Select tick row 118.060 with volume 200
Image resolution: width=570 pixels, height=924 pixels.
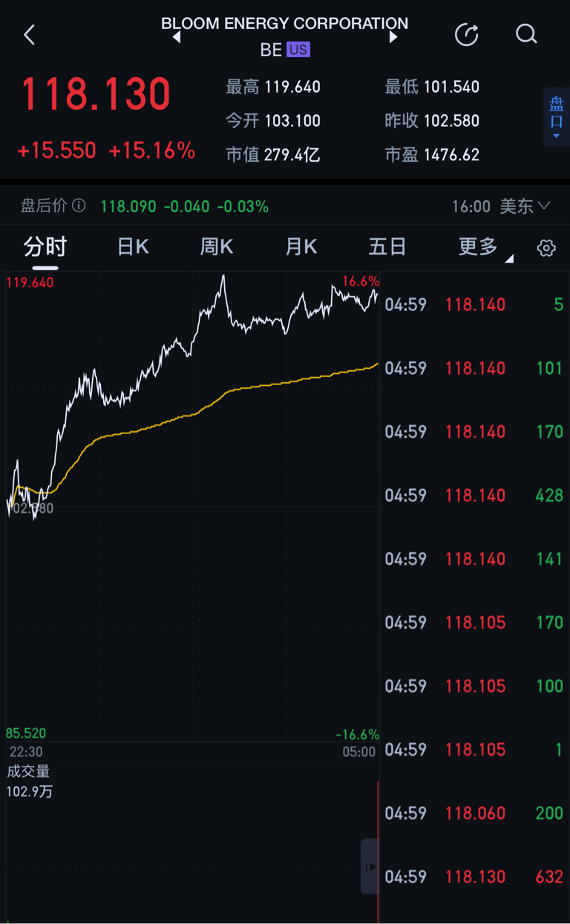point(474,813)
